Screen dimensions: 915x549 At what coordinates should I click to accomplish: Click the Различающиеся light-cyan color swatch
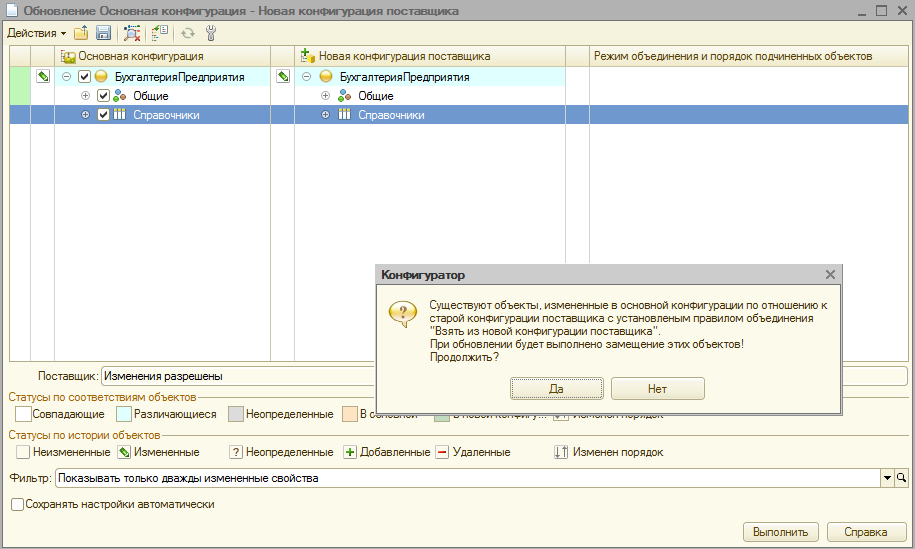(124, 414)
